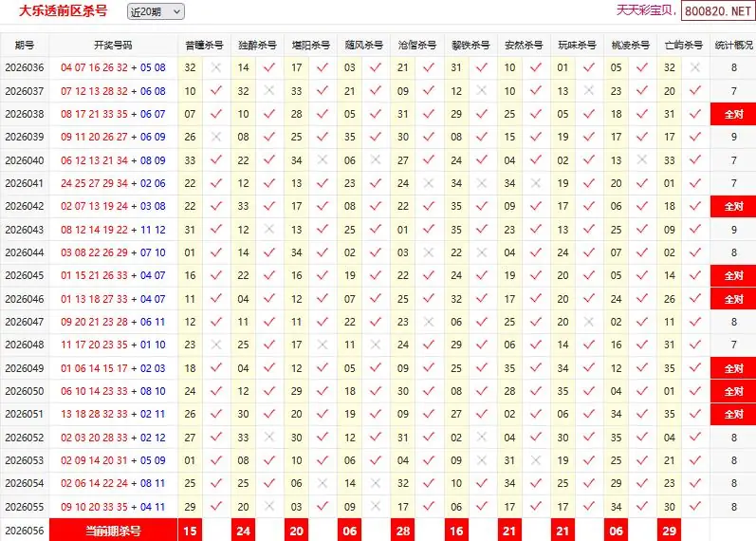756x541 pixels.
Task: Click the red checkmark beside 30 in last column of row 2026055
Action: (x=694, y=506)
